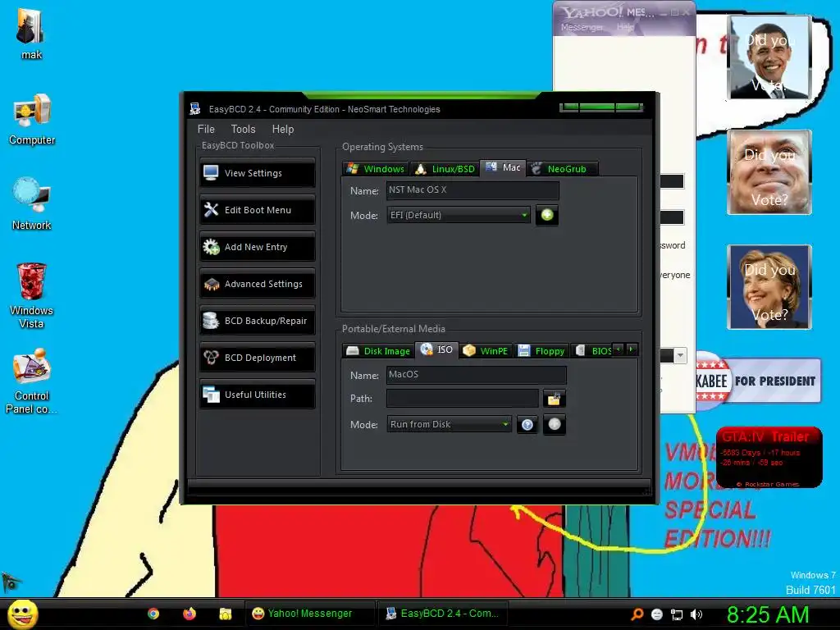Open Advanced Settings section
This screenshot has height=630, width=840.
click(x=258, y=284)
